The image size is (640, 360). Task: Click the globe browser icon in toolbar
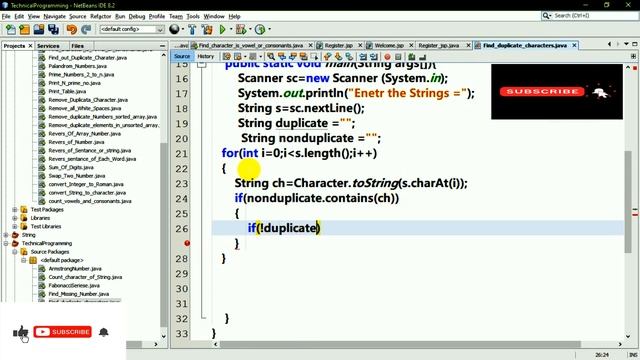174,29
